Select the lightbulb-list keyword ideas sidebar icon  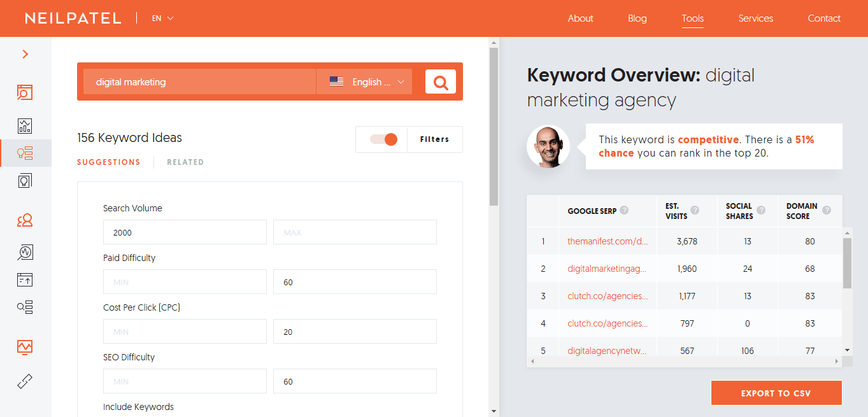point(25,153)
